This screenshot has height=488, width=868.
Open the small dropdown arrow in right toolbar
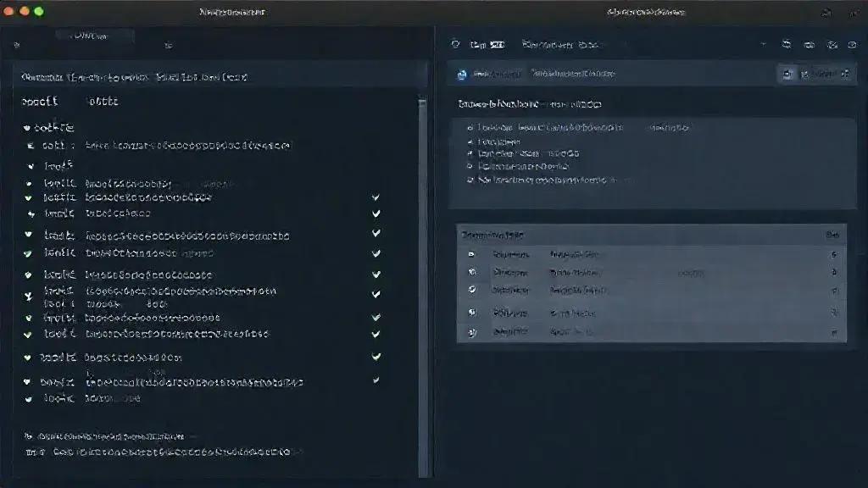763,44
